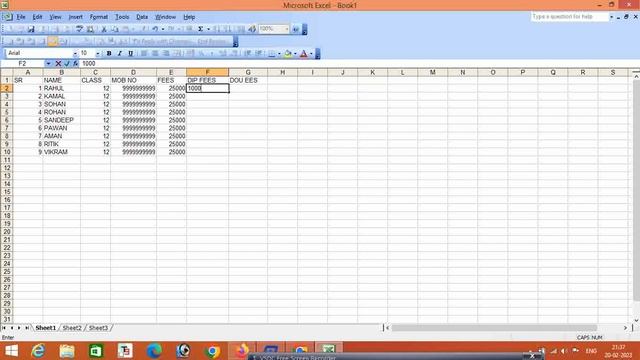This screenshot has height=360, width=640.
Task: Toggle Bold formatting
Action: (x=109, y=53)
